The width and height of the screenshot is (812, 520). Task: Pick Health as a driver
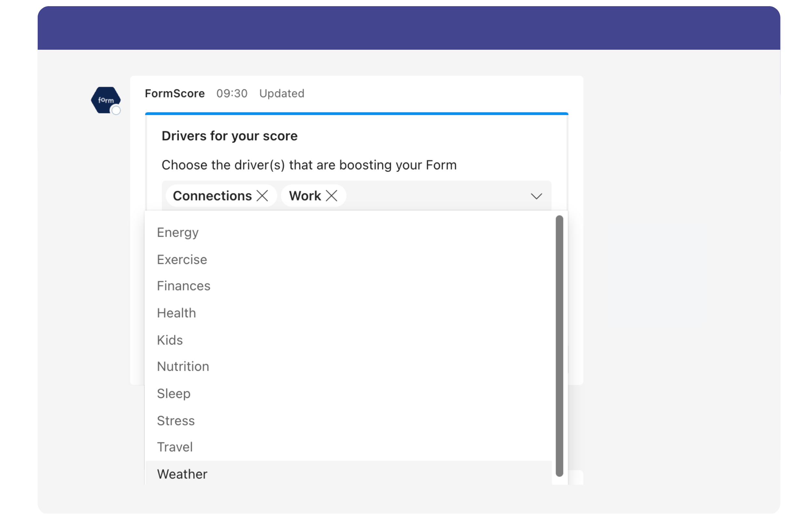click(x=349, y=313)
